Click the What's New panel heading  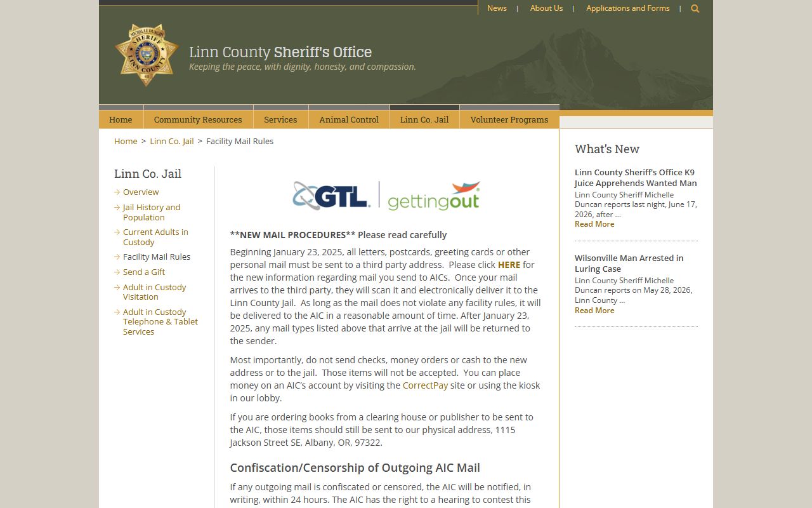tap(607, 149)
